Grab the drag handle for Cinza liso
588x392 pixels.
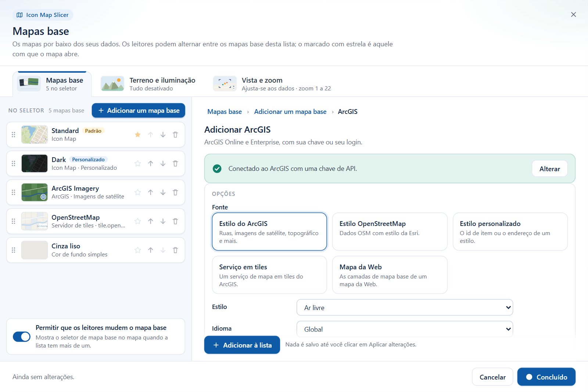(14, 250)
